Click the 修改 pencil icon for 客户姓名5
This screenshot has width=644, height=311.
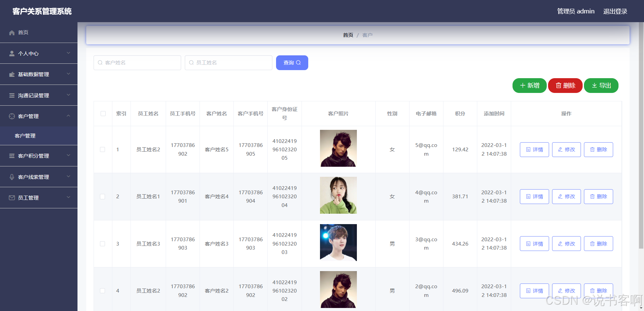pyautogui.click(x=560, y=150)
